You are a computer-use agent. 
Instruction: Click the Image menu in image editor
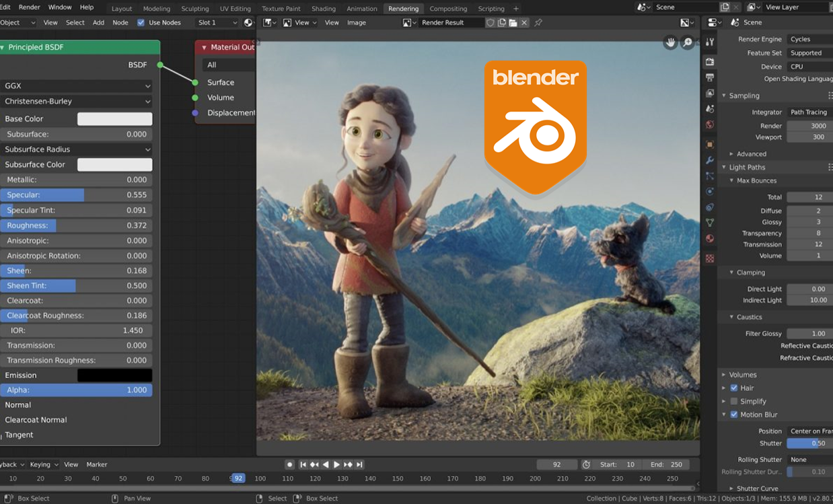tap(357, 23)
